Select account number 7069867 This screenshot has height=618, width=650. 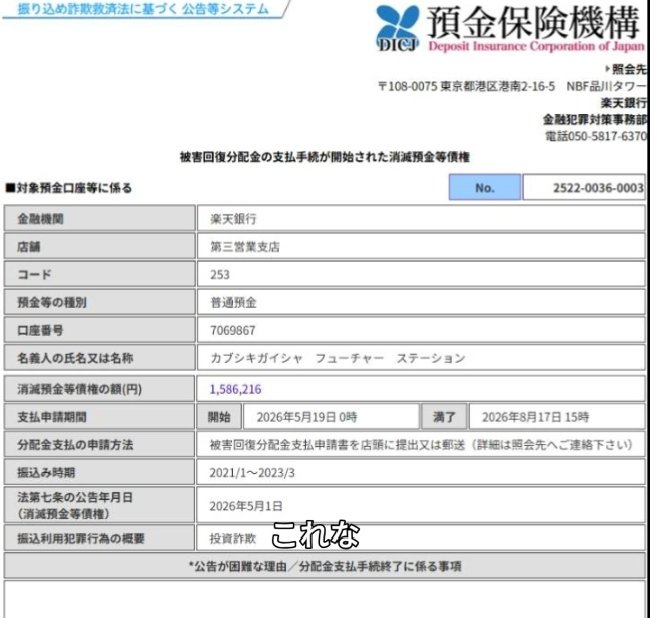[x=233, y=330]
